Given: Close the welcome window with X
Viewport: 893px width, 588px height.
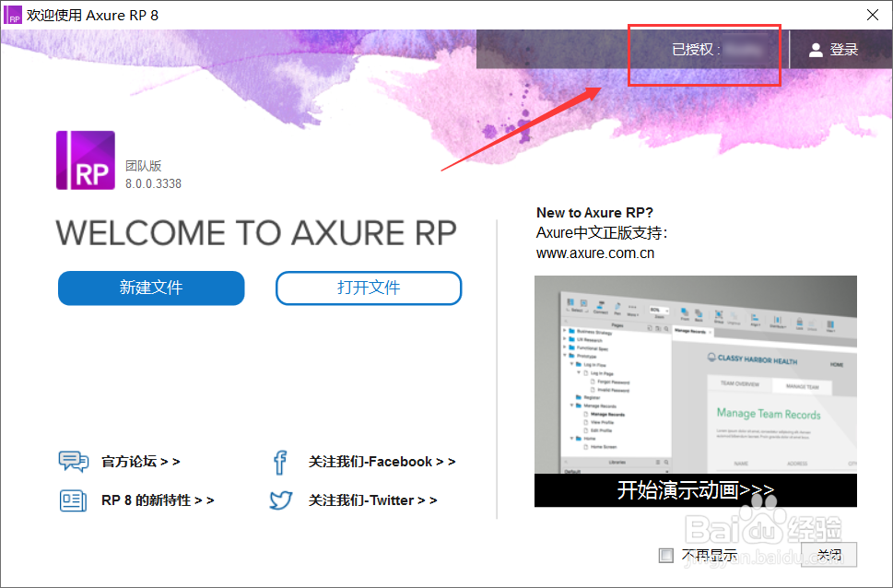Looking at the screenshot, I should tap(873, 15).
